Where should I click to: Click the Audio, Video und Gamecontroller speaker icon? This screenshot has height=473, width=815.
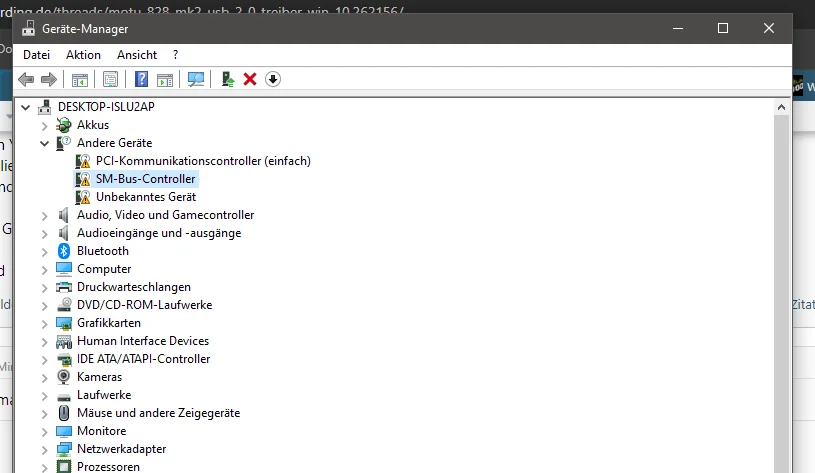click(64, 215)
